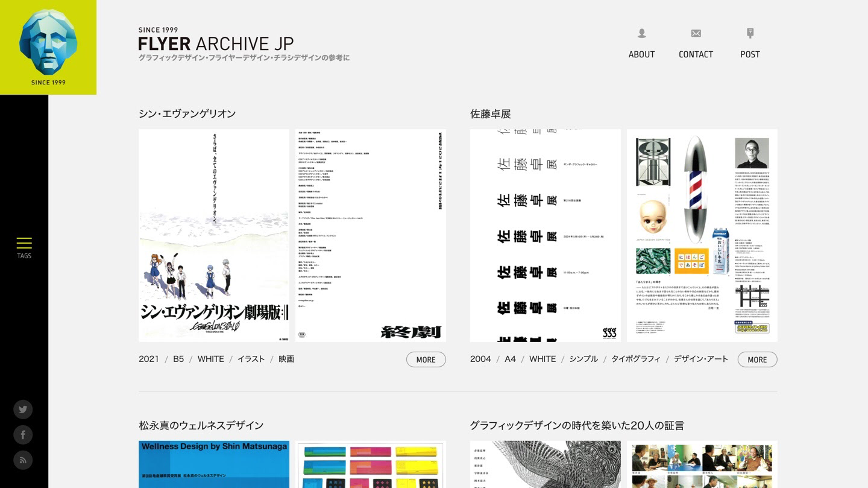Viewport: 868px width, 488px height.
Task: Filter by the タイポグラフィ tag
Action: [x=636, y=359]
